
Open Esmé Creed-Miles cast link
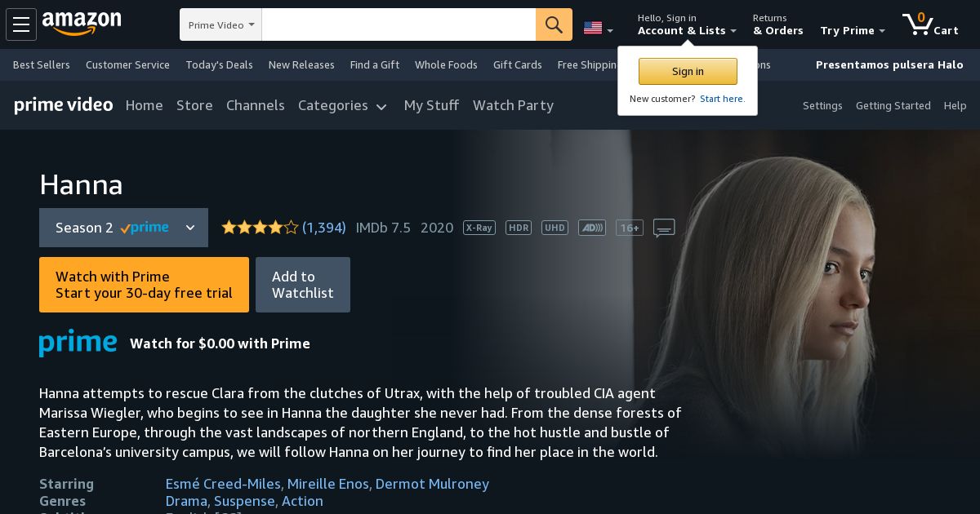223,484
